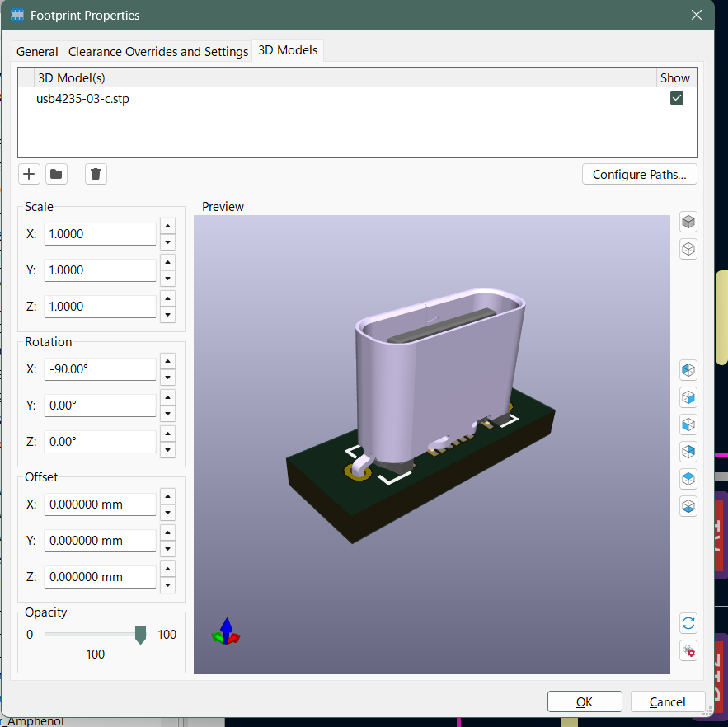Open Clearance Overrides and Settings tab
Image resolution: width=728 pixels, height=727 pixels.
point(158,51)
